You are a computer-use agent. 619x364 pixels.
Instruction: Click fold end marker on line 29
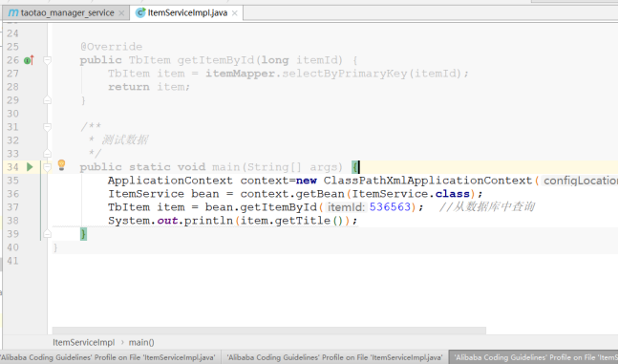(47, 100)
